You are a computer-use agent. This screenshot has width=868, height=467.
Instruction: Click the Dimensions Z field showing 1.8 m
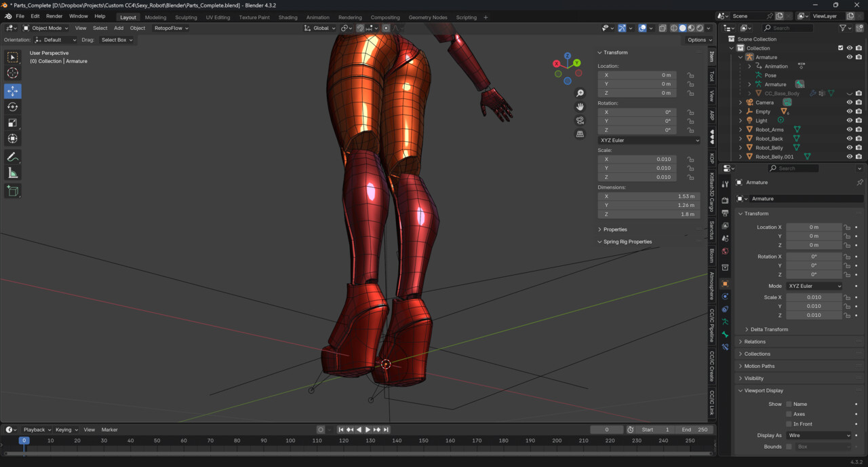[649, 214]
